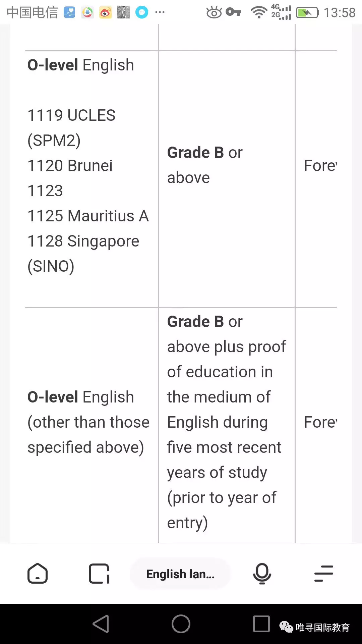Tap the Weibo notification icon
This screenshot has width=362, height=644.
tap(105, 13)
